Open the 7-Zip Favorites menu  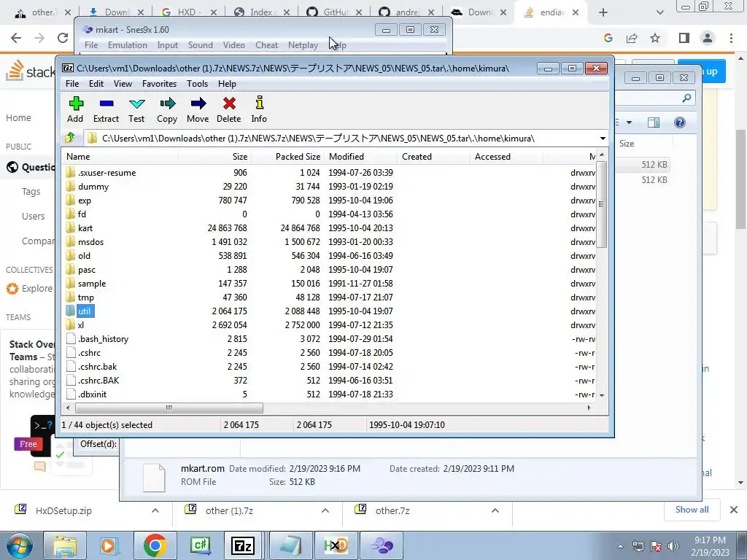point(159,84)
